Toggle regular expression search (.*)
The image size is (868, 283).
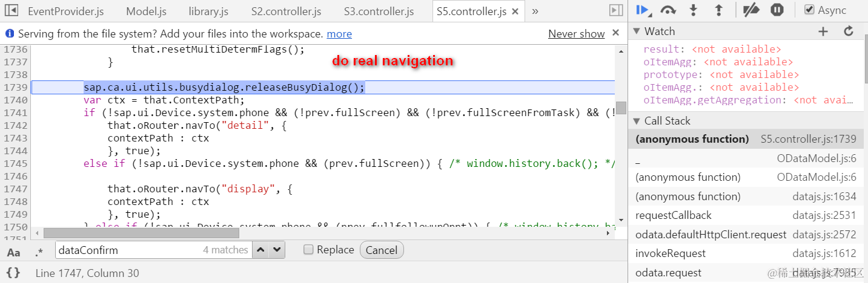click(x=39, y=252)
